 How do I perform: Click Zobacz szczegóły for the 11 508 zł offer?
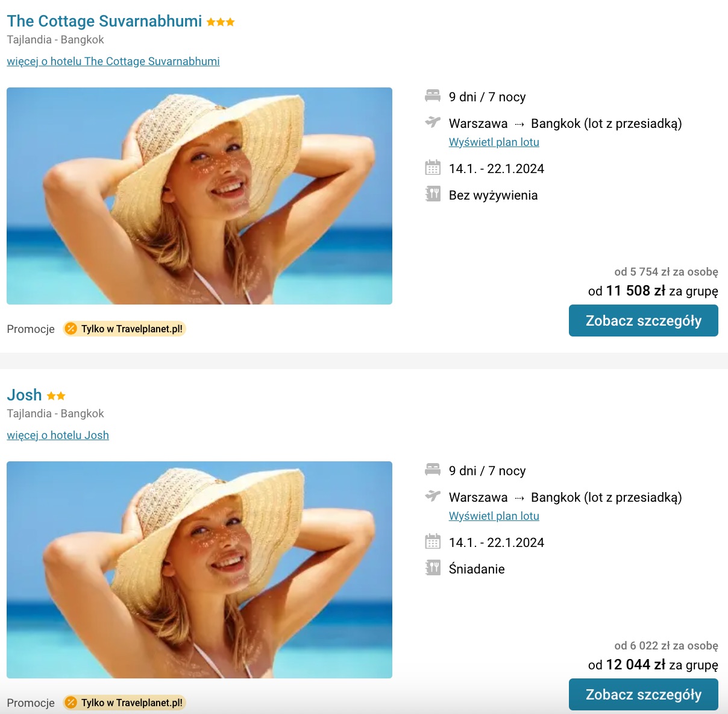pyautogui.click(x=644, y=320)
